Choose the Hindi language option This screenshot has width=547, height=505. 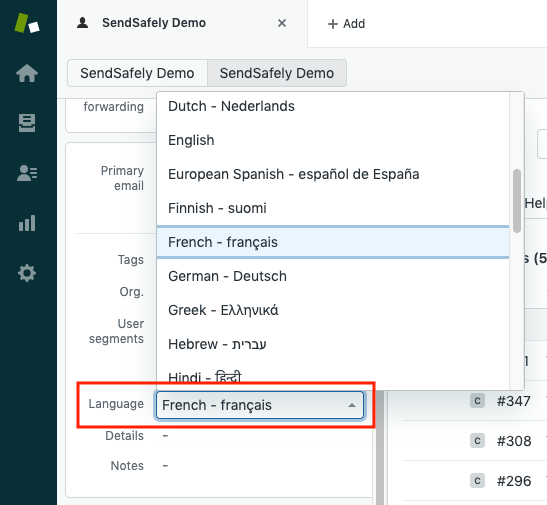point(333,376)
